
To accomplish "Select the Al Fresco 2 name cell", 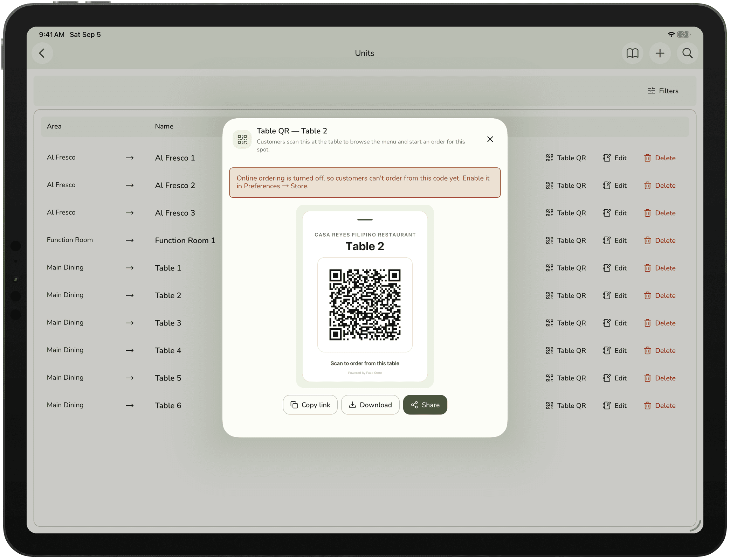I will 175,185.
